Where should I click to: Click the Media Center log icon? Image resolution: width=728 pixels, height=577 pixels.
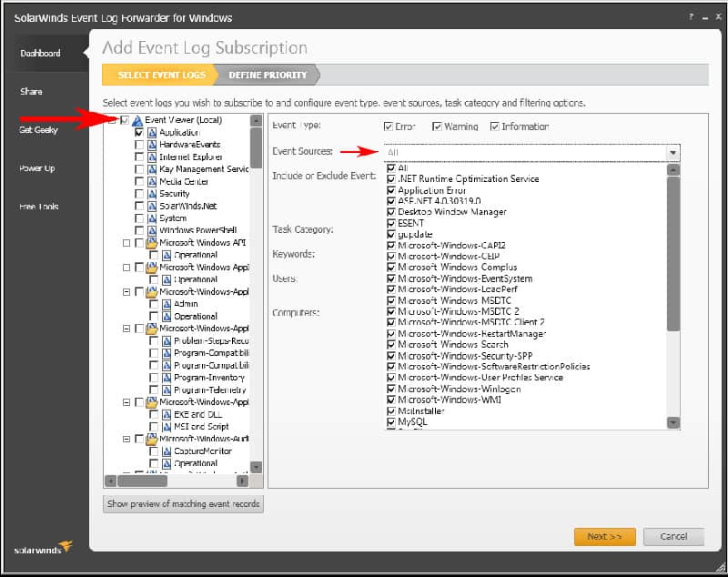click(x=152, y=180)
